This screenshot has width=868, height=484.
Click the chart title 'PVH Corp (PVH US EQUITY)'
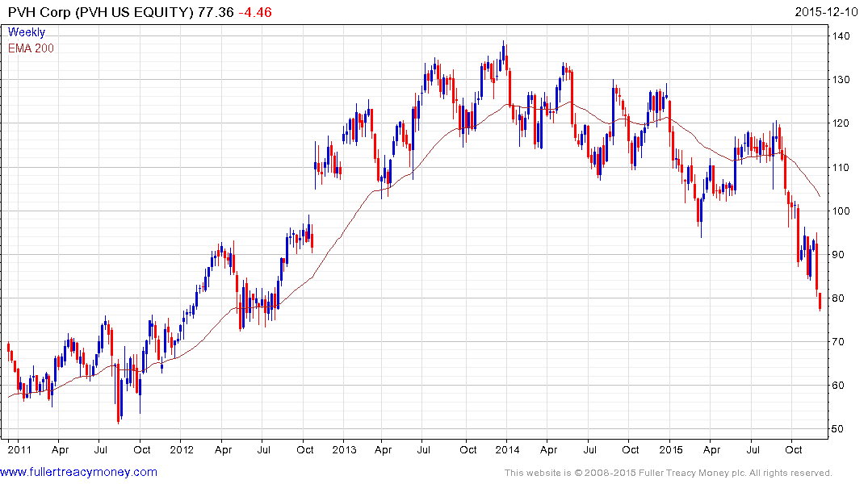pos(101,12)
